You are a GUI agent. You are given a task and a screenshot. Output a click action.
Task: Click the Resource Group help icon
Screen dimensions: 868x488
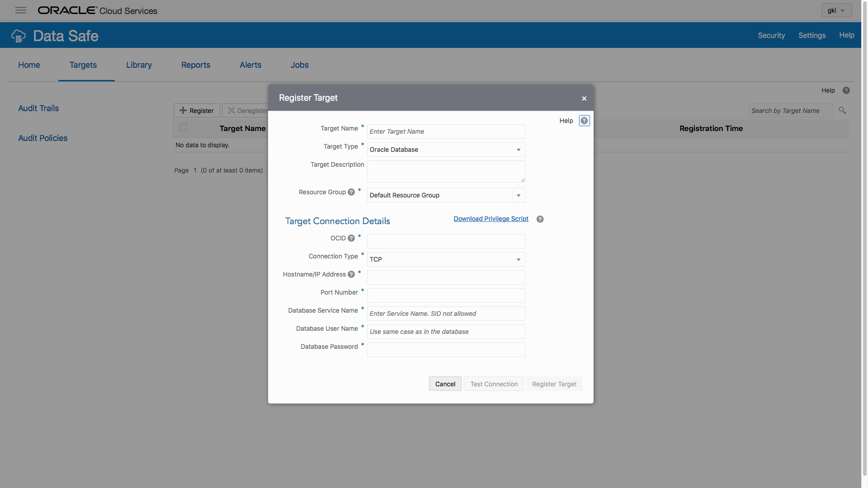coord(351,192)
